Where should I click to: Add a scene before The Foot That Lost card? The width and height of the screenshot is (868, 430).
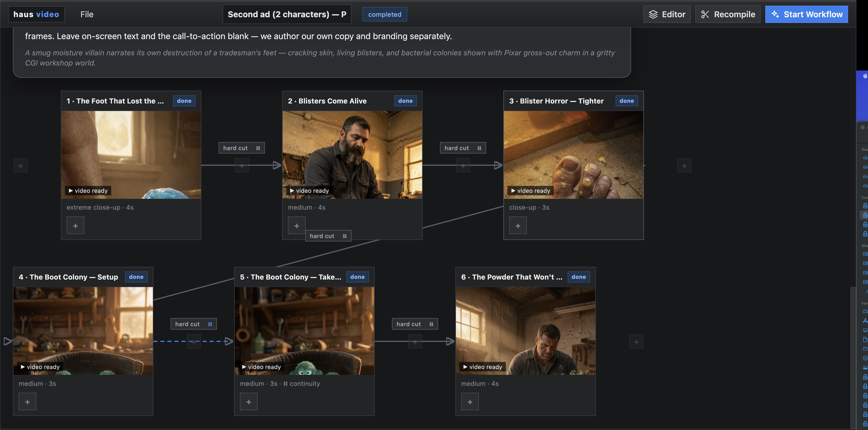coord(21,166)
